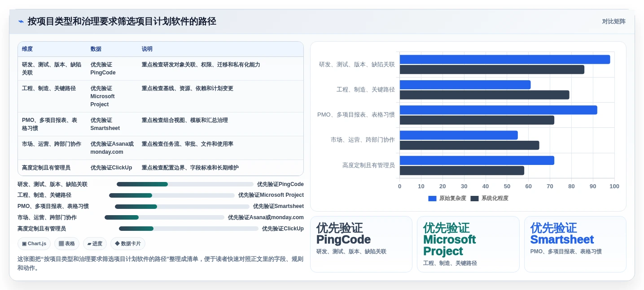Click progress bar for PMO、多项目报表、表格习惯

[182, 207]
